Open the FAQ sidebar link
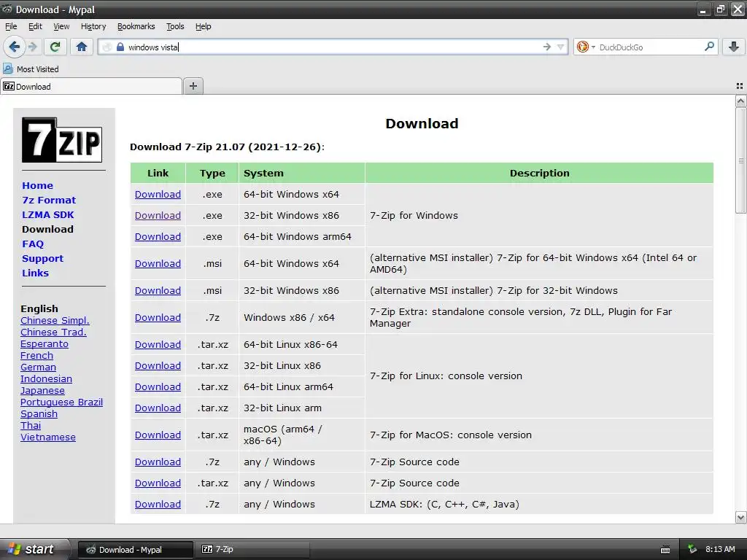 [x=33, y=244]
